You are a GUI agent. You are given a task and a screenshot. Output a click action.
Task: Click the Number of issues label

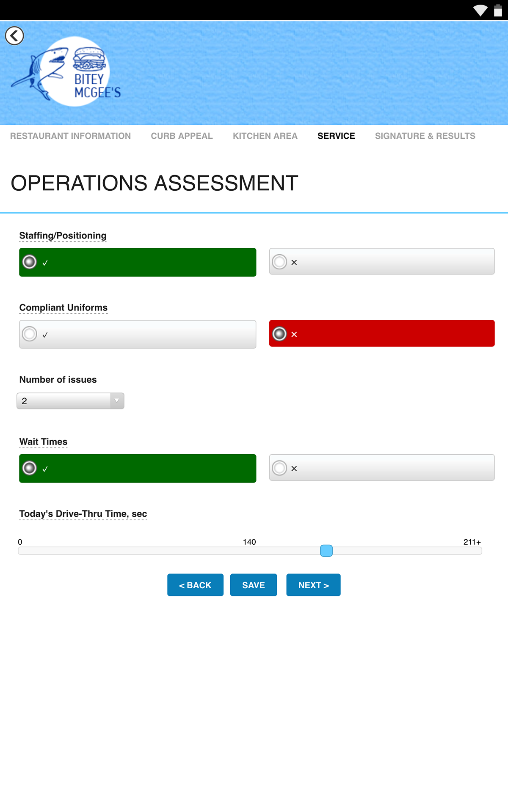pyautogui.click(x=58, y=379)
